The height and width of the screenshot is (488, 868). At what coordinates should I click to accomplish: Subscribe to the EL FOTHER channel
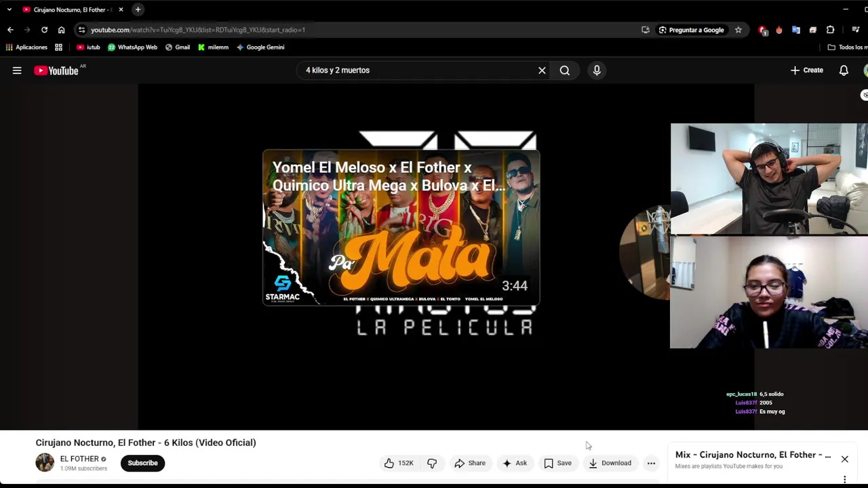[142, 463]
